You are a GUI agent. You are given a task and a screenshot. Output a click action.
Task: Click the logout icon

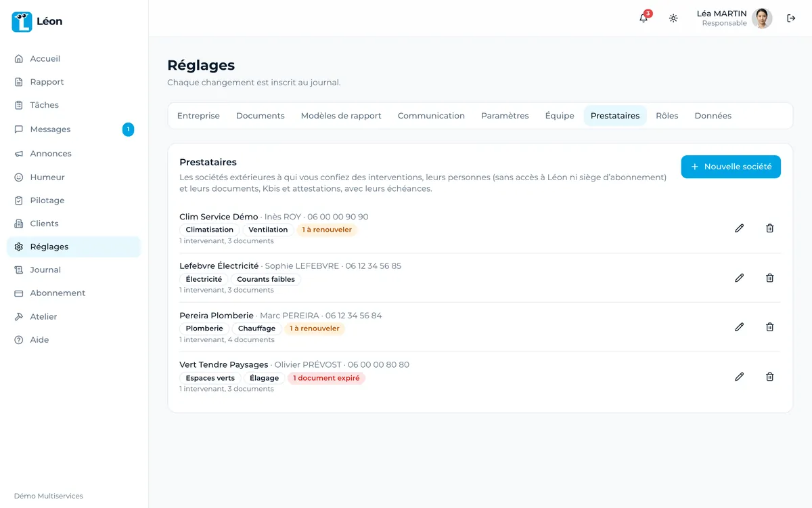791,18
